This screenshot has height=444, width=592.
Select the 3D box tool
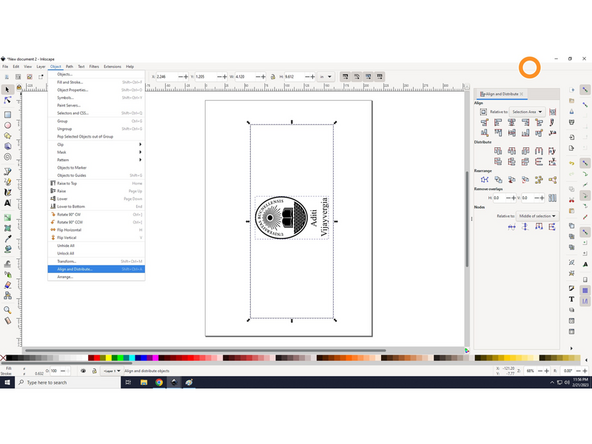point(7,146)
